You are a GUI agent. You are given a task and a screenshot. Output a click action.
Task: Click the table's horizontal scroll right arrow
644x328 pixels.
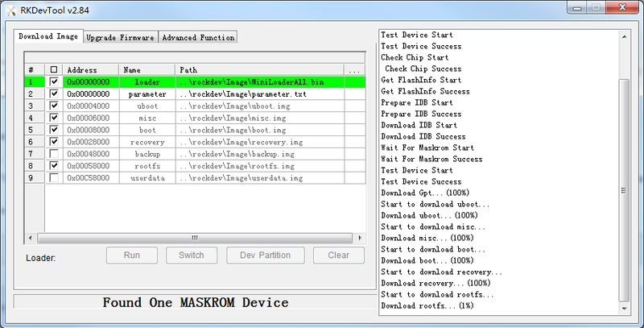(x=360, y=238)
